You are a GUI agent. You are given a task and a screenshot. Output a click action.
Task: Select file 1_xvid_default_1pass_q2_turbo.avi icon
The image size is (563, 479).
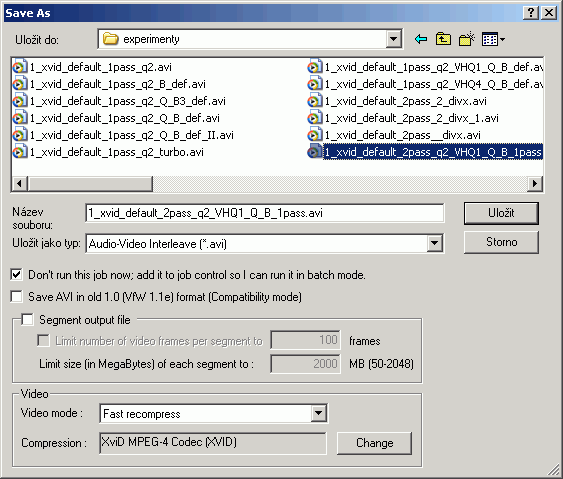click(x=20, y=152)
